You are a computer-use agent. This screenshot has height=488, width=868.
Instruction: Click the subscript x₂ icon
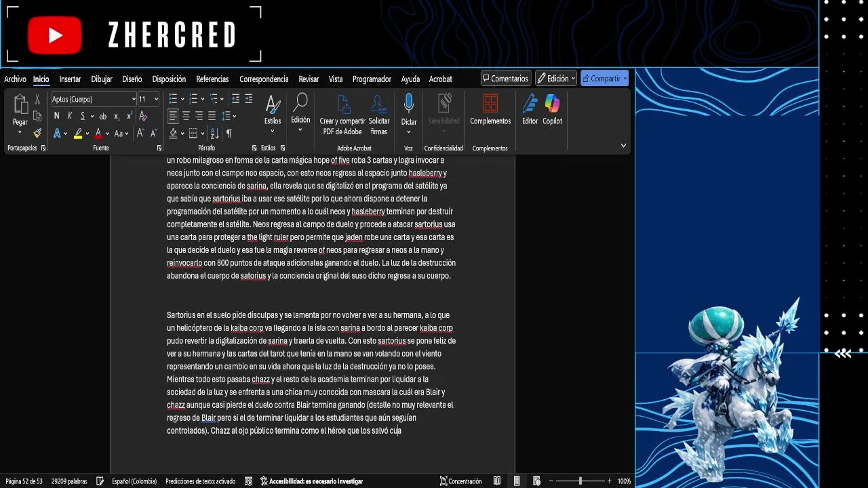coord(117,117)
